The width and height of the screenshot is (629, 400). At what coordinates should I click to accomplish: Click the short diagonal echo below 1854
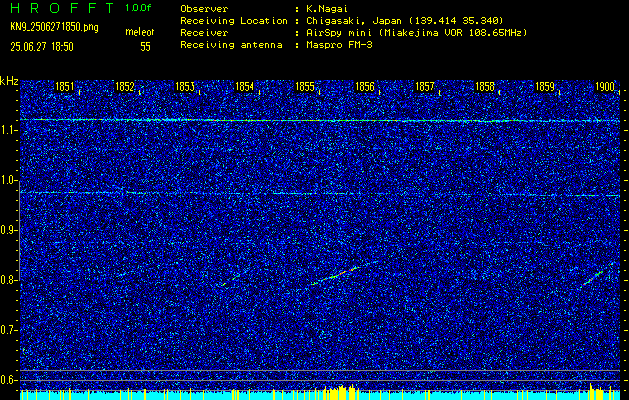[232, 279]
